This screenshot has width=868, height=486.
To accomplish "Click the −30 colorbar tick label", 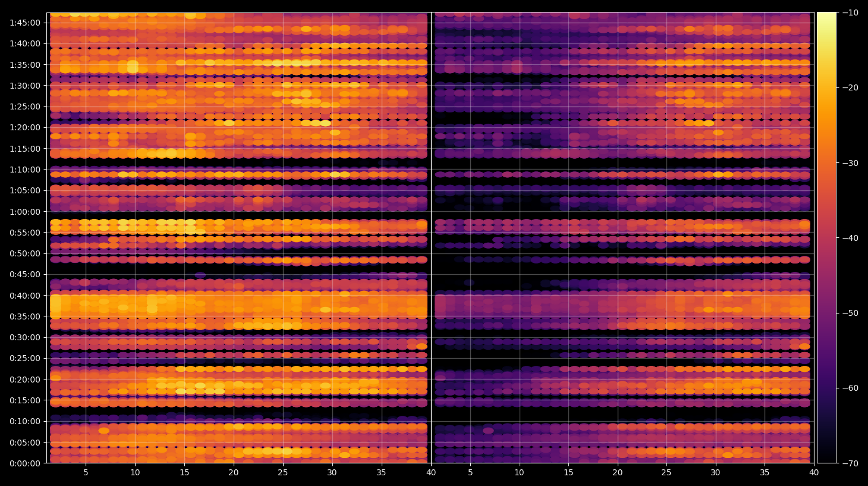I will (x=850, y=163).
